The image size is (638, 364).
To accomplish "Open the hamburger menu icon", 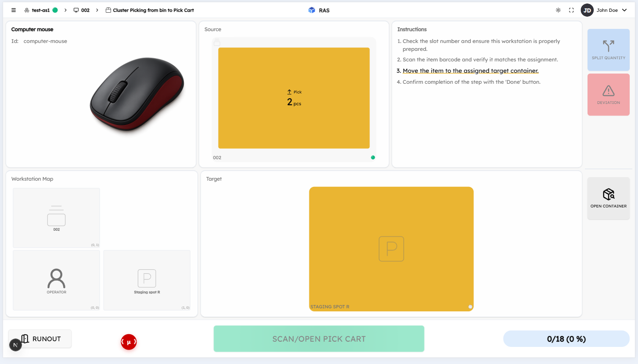I will [x=14, y=10].
